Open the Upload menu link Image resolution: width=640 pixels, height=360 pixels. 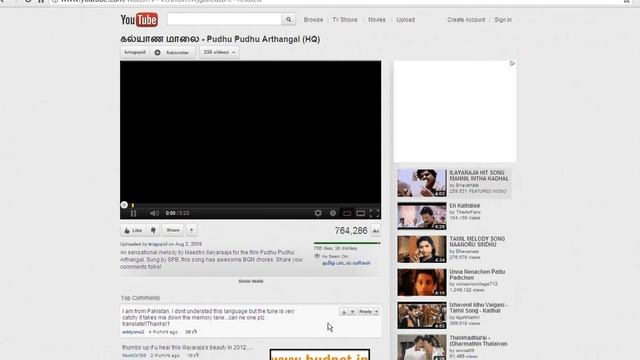[x=405, y=20]
